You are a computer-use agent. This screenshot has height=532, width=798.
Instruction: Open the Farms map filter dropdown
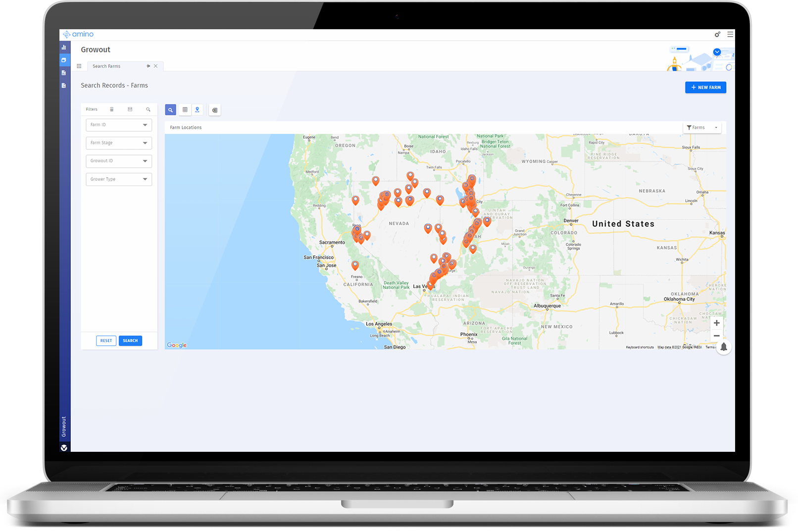[702, 128]
